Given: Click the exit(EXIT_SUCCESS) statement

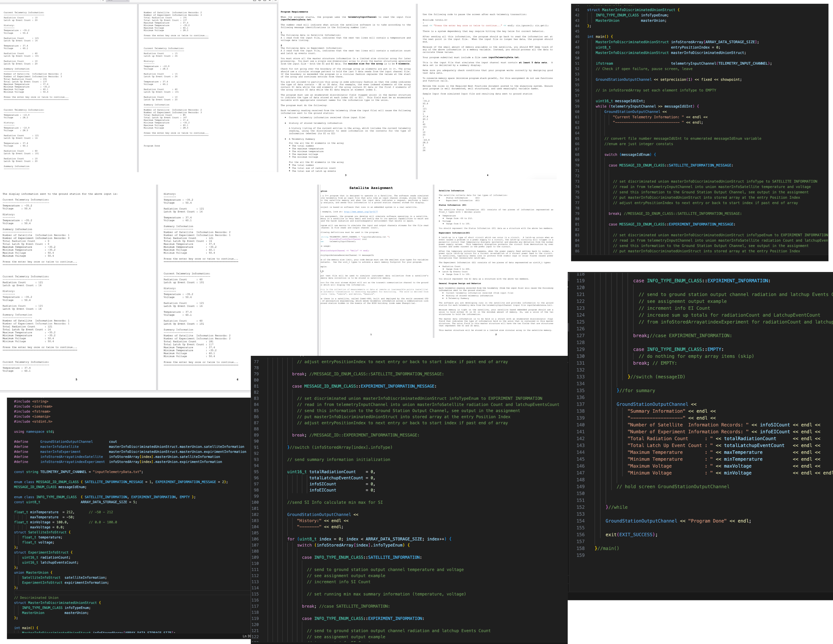Looking at the screenshot, I should click(631, 534).
